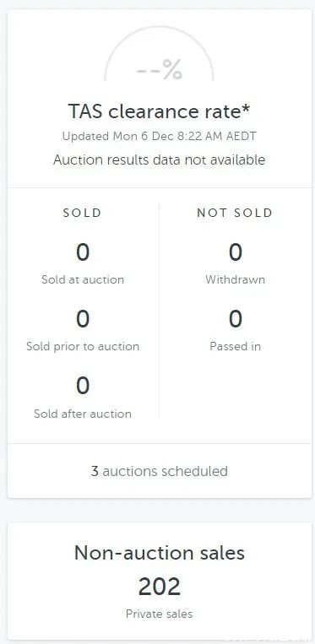The height and width of the screenshot is (644, 315).
Task: Select the NOT SOLD column header
Action: click(x=235, y=213)
